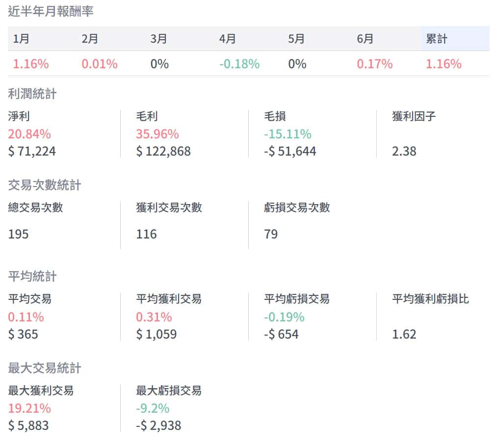This screenshot has width=492, height=448.
Task: Click the 毛損 amount -$ 51,644
Action: click(290, 151)
